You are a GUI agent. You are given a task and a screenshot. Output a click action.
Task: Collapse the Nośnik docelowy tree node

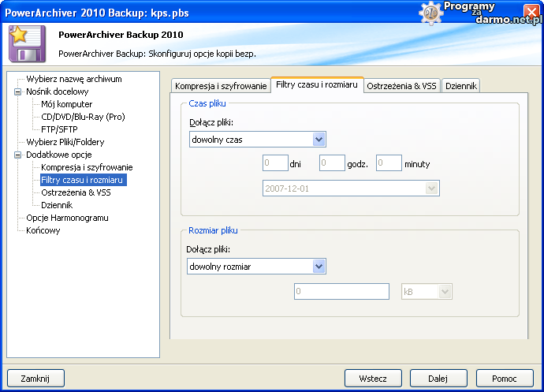[x=18, y=91]
